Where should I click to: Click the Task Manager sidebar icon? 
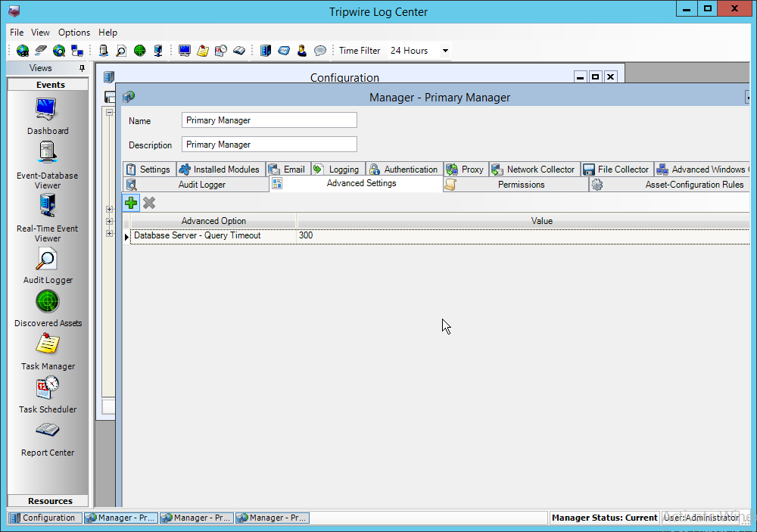point(47,351)
